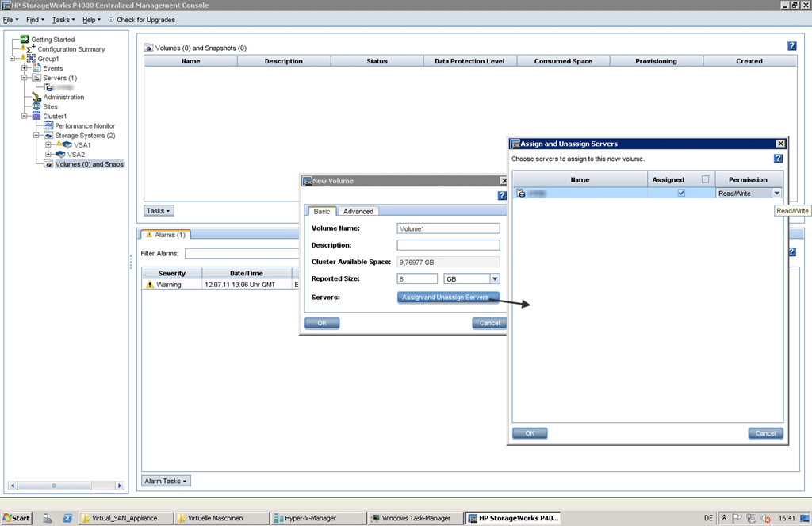
Task: Open the help icon beside the alarms panel
Action: (x=792, y=251)
